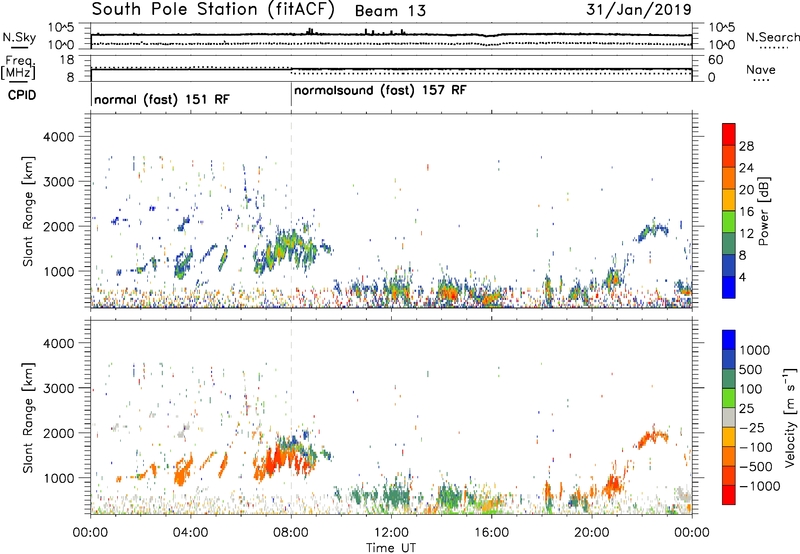Click the '04:00' time tick label
Image resolution: width=800 pixels, height=554 pixels.
pos(190,533)
